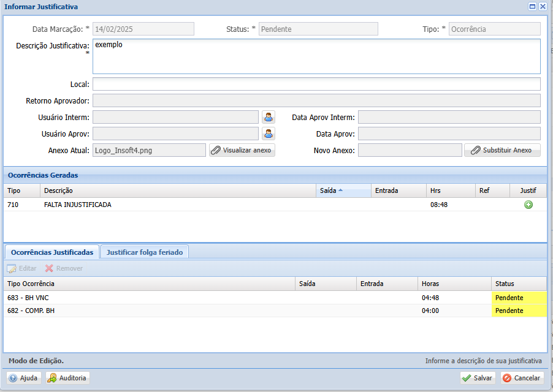Open Auditoria button
The width and height of the screenshot is (553, 392).
coord(67,378)
